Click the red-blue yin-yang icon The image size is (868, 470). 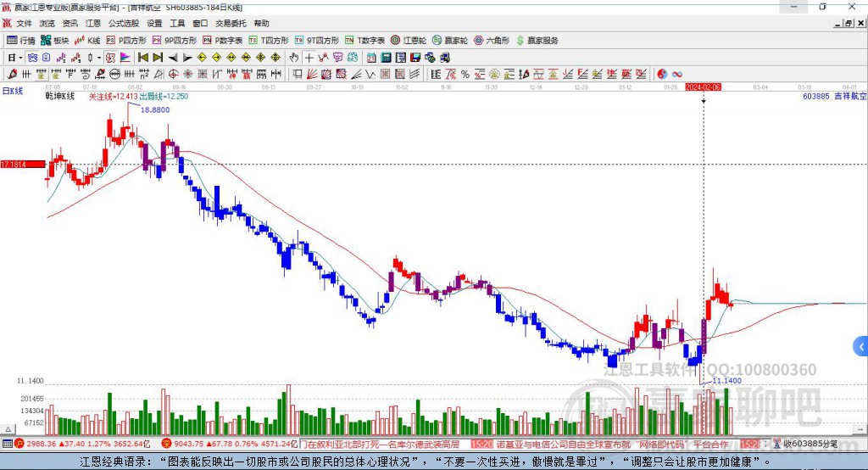click(x=662, y=75)
